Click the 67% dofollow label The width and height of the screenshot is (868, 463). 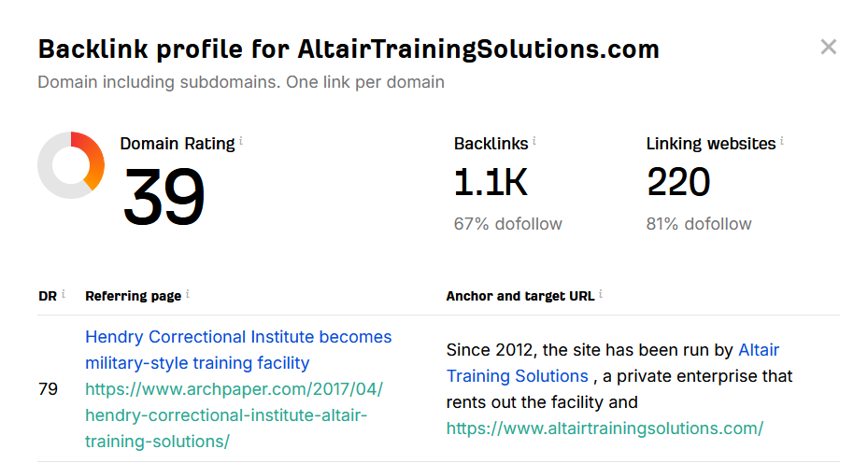click(x=507, y=224)
